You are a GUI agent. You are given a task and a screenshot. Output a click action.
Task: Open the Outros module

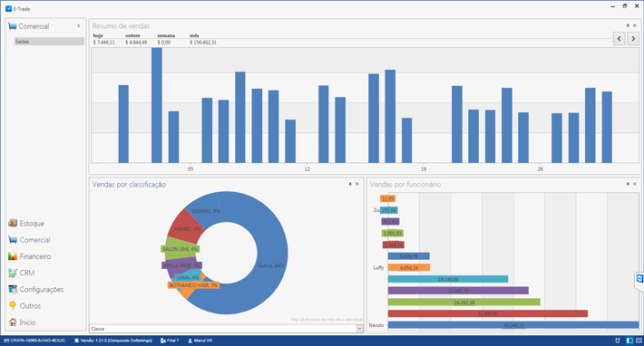[24, 306]
